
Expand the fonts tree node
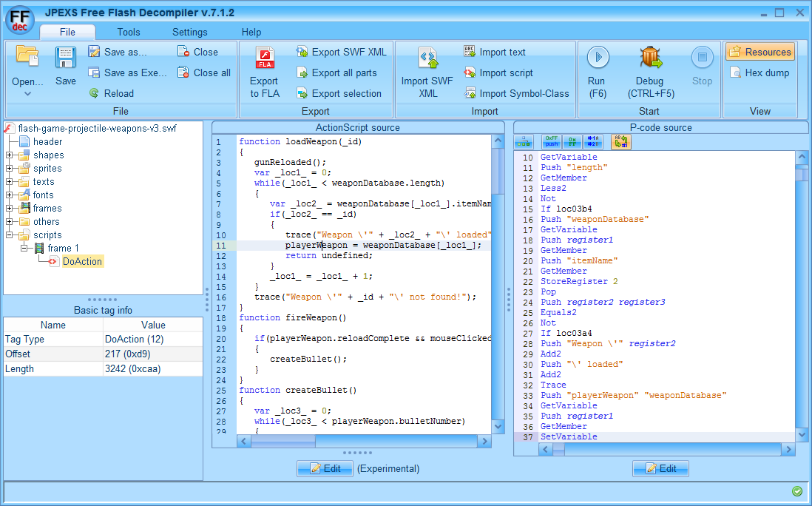click(10, 195)
